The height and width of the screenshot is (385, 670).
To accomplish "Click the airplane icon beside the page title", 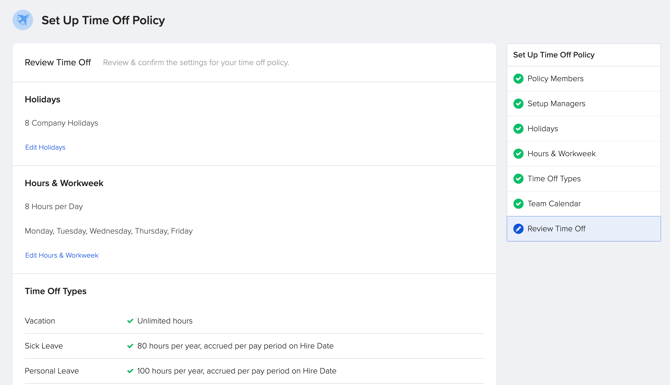I will coord(23,20).
